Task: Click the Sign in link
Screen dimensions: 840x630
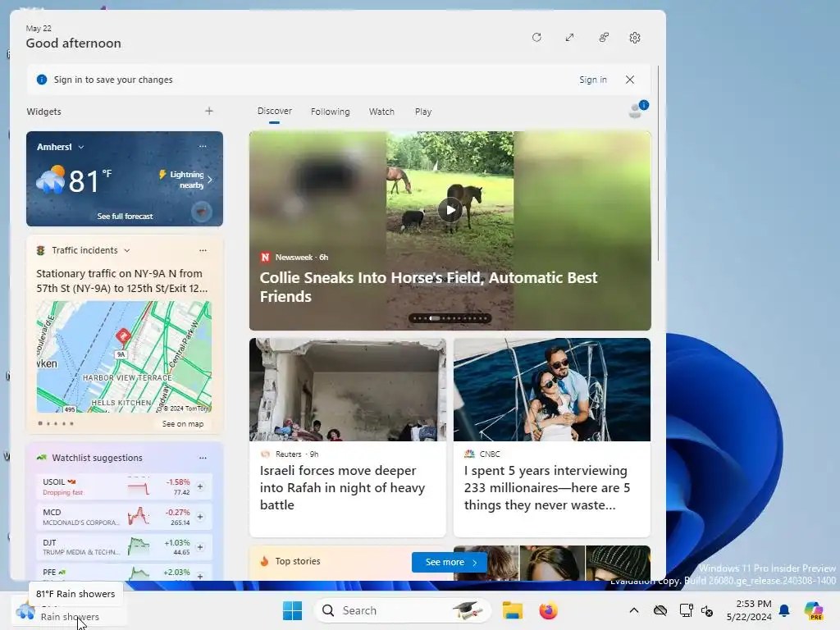Action: pos(592,80)
